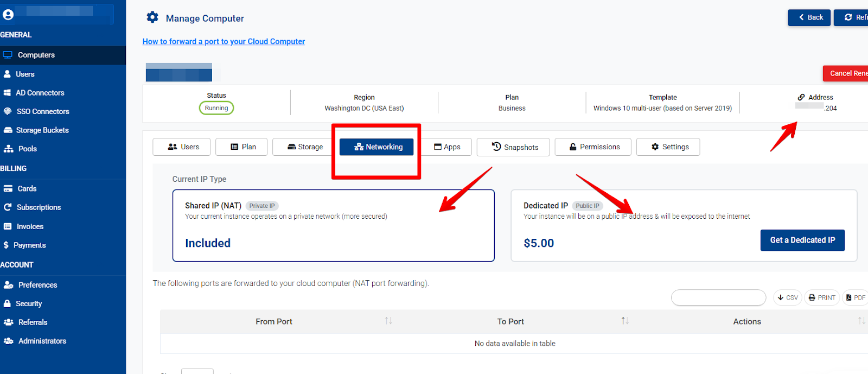Screen dimensions: 868x374
Task: Click the Pools hierarchy icon
Action: coord(8,149)
